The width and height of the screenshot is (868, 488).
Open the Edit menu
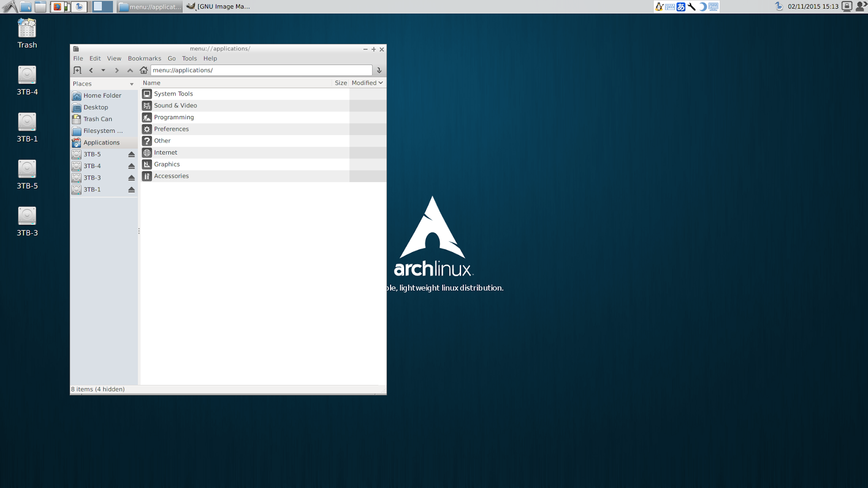pos(95,59)
